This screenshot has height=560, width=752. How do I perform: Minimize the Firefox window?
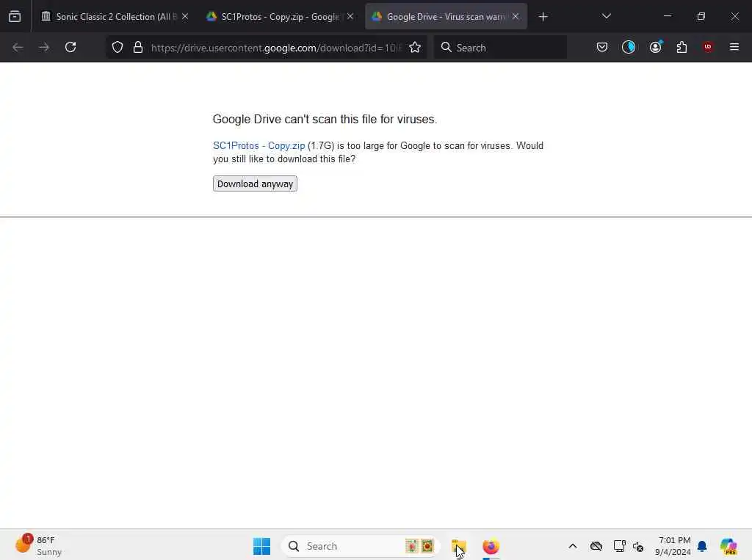tap(667, 16)
